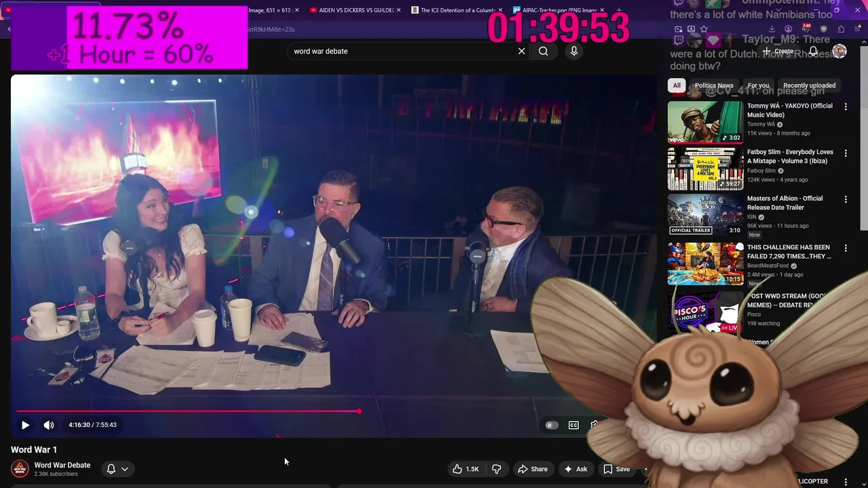Open BeardMeatsFood challenge video thumbnail
868x488 pixels.
click(x=705, y=264)
